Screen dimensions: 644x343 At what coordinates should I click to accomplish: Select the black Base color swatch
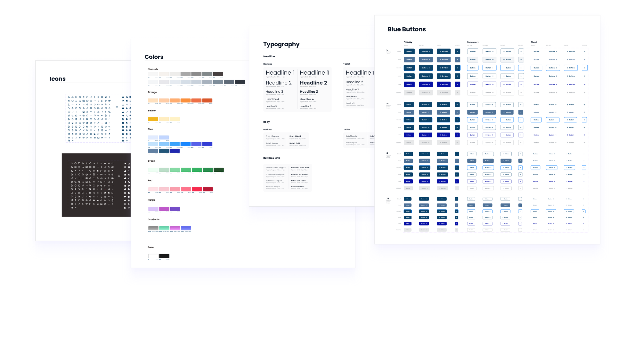[164, 256]
